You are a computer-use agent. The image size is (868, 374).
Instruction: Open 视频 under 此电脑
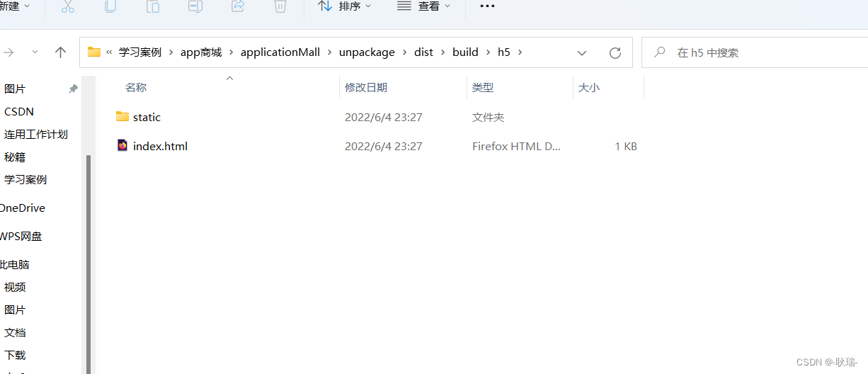[15, 288]
